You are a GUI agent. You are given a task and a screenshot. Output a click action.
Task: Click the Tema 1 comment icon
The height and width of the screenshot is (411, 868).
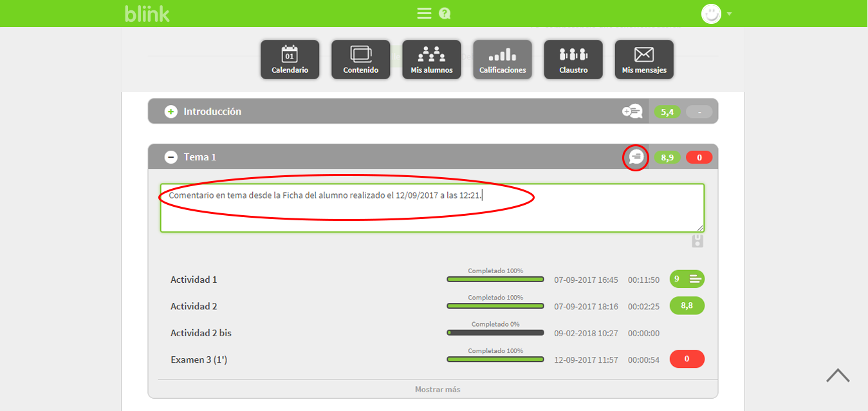[636, 157]
